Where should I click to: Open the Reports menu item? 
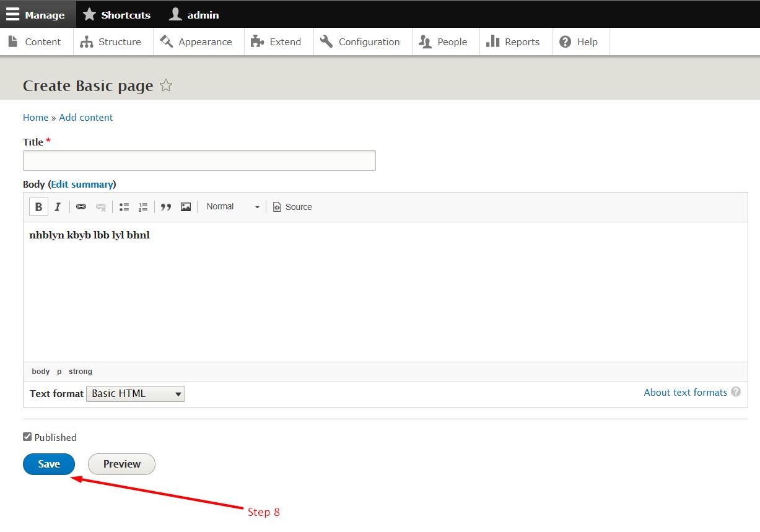coord(513,41)
